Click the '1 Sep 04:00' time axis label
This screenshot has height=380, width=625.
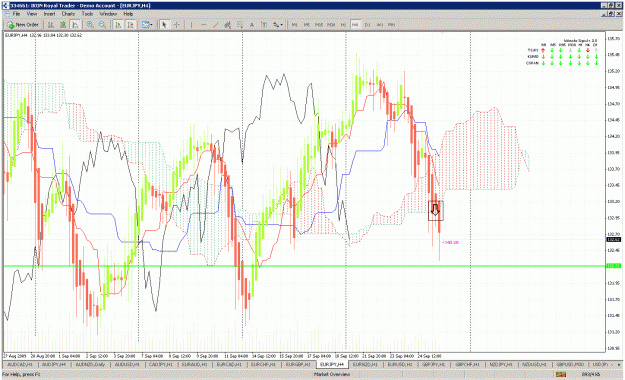pyautogui.click(x=69, y=356)
